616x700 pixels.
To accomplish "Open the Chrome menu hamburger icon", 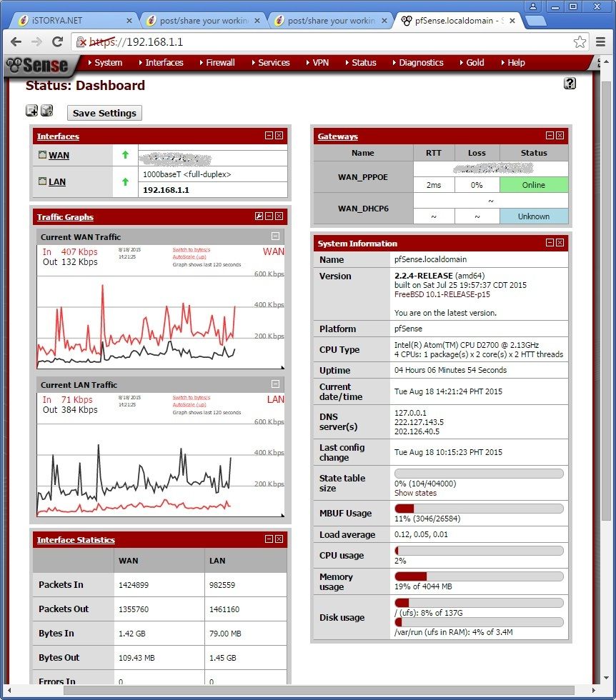I will click(601, 42).
